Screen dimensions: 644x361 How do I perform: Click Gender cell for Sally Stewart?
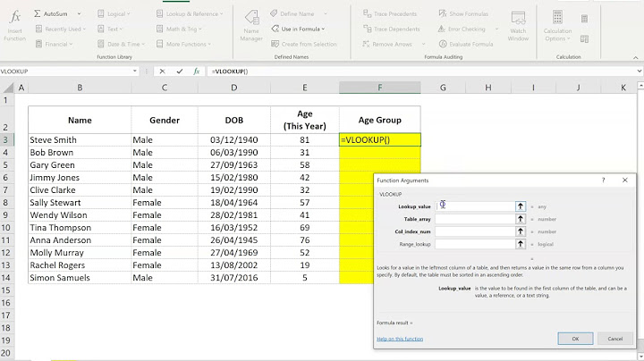pos(165,203)
